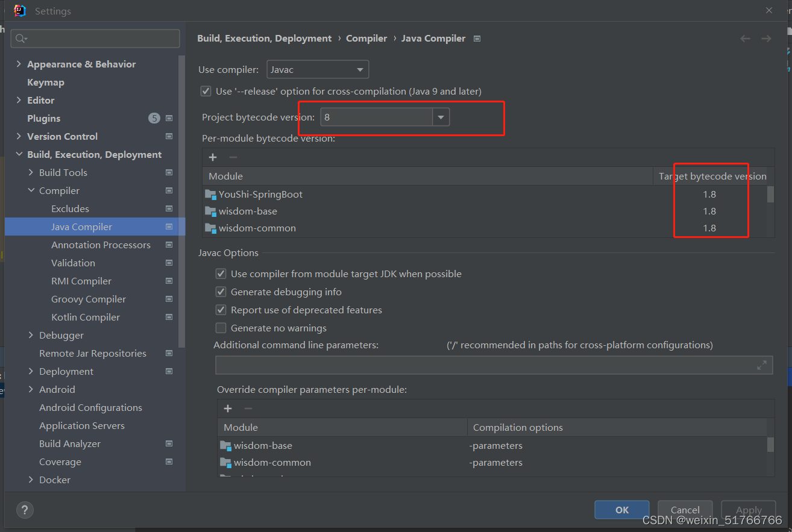Select Keymap in the settings sidebar
The height and width of the screenshot is (532, 792).
click(x=45, y=82)
